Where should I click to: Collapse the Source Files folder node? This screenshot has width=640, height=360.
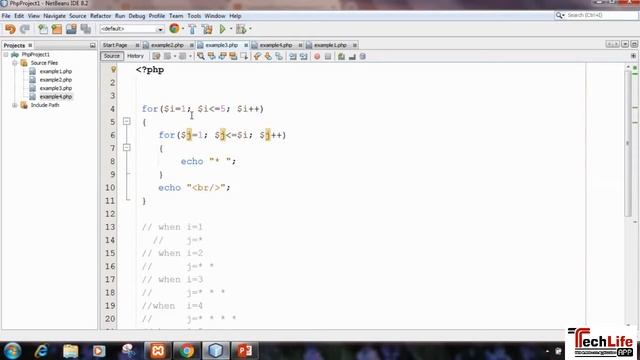(x=15, y=63)
